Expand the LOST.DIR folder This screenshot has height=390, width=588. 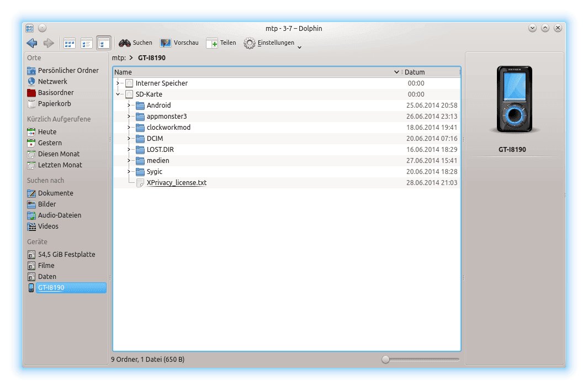(x=129, y=149)
